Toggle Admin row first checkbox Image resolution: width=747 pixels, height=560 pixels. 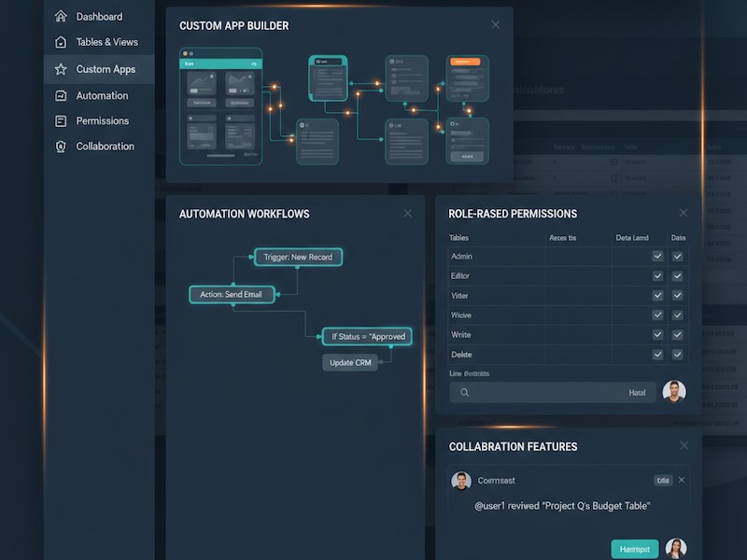pyautogui.click(x=658, y=256)
